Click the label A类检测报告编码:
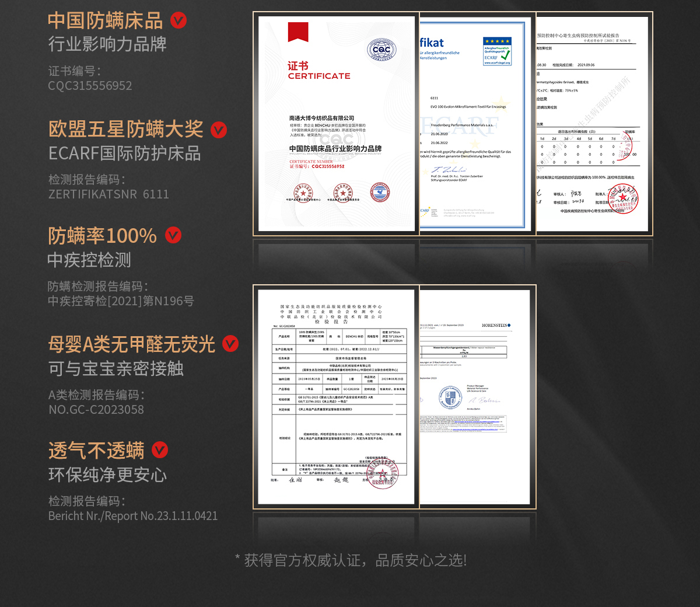Screen dimensions: 700x607 (x=96, y=395)
